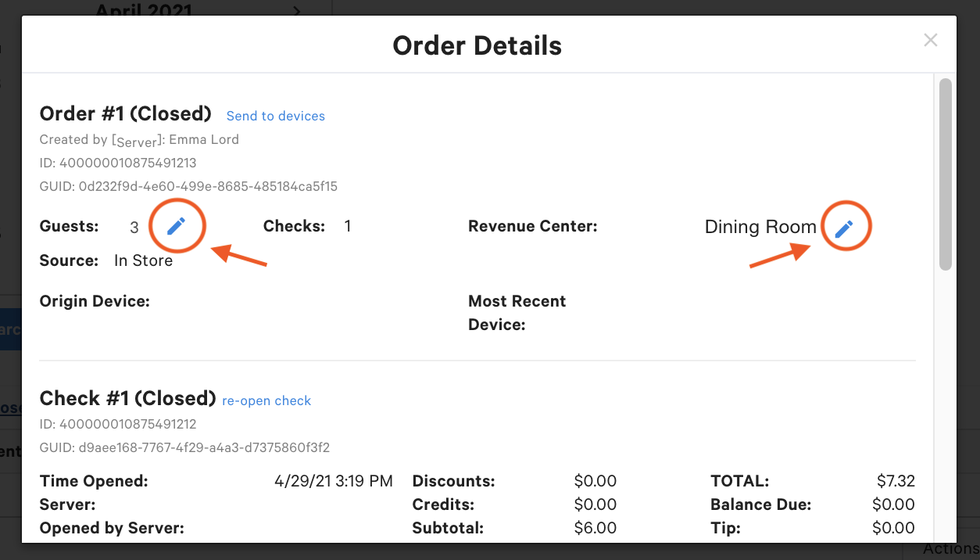Click the 'Dining Room' revenue center value
Image resolution: width=980 pixels, height=560 pixels.
click(760, 227)
